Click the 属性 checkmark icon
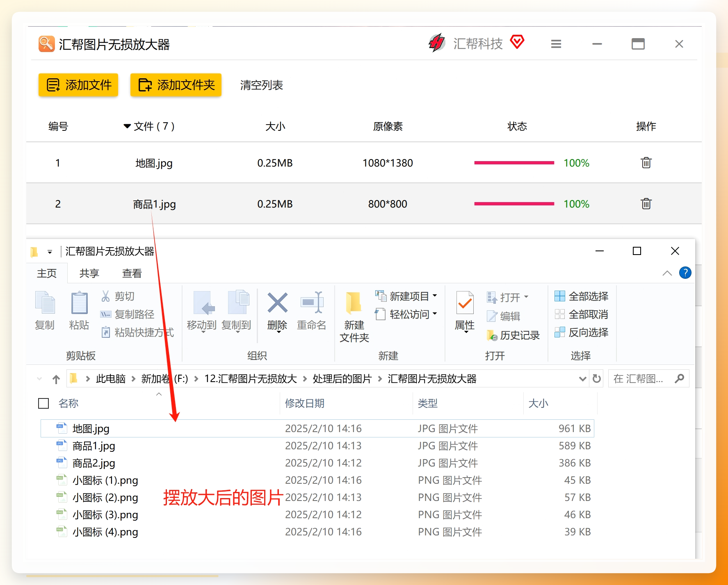 tap(465, 303)
